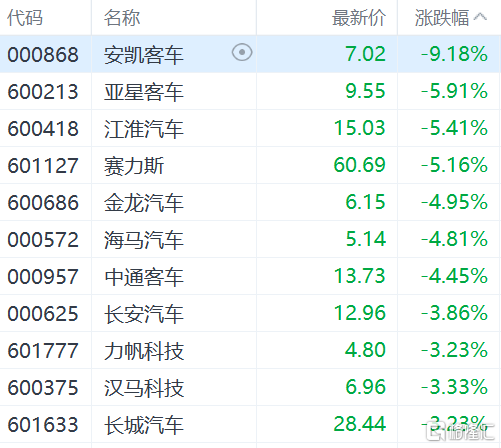
Task: Click the 格隆汇 watermark logo
Action: (460, 431)
